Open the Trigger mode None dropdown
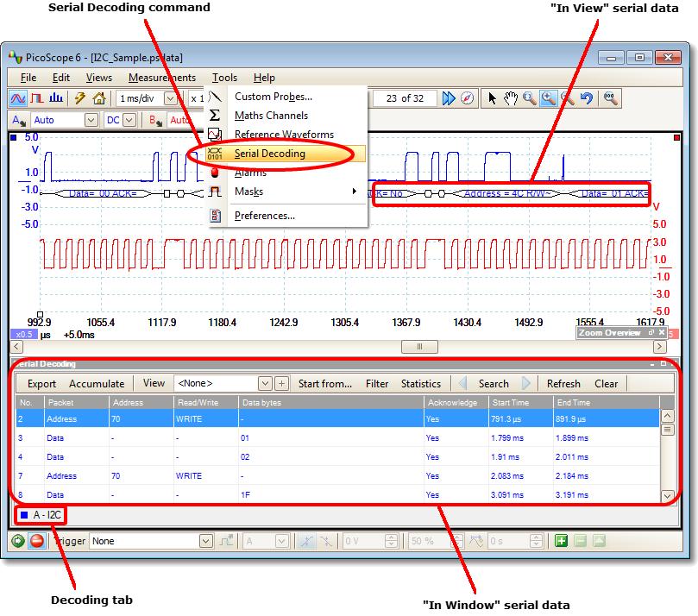Image resolution: width=698 pixels, height=616 pixels. pyautogui.click(x=205, y=541)
